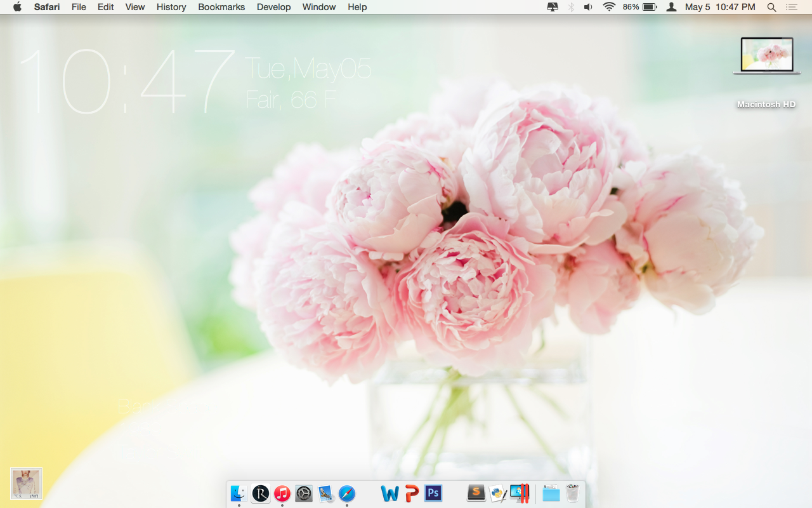
Task: Open Finder from the Dock
Action: [239, 493]
